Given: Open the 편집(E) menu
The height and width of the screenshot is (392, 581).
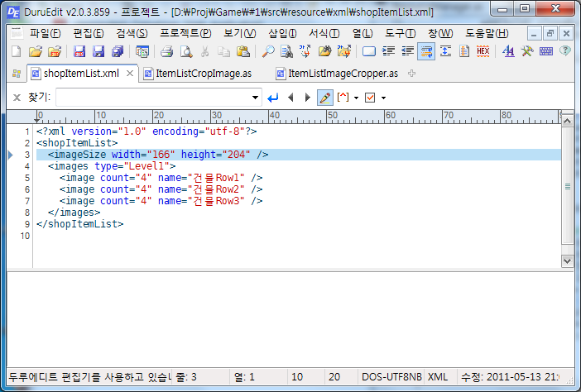Looking at the screenshot, I should point(89,34).
